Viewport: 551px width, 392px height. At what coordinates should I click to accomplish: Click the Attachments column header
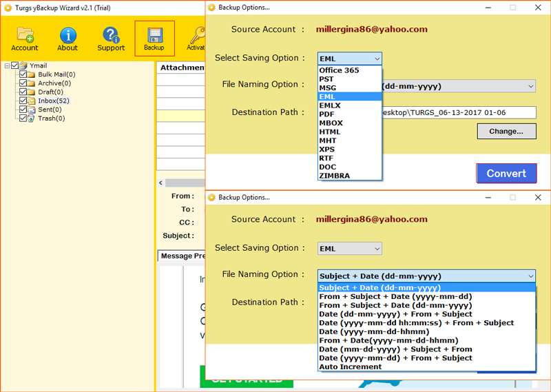(181, 68)
